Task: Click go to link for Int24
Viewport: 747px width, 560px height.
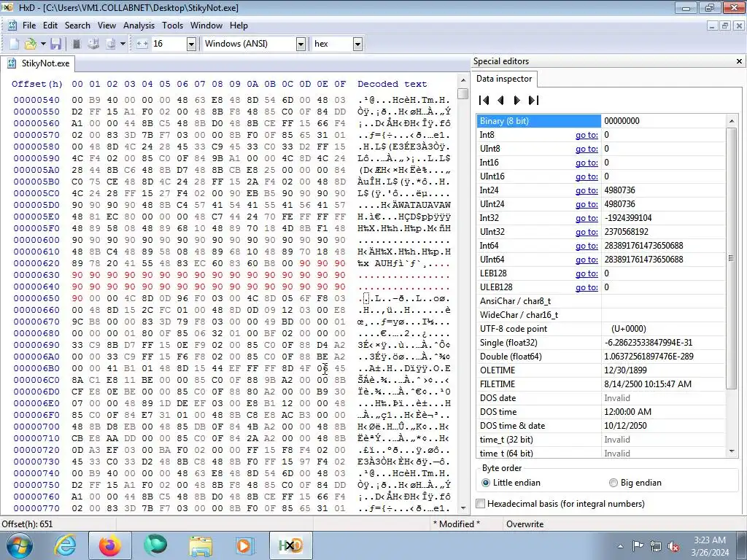Action: (587, 190)
